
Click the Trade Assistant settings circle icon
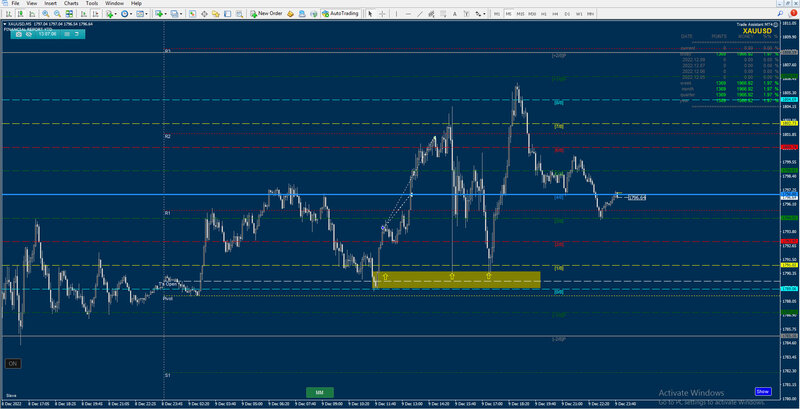pyautogui.click(x=776, y=24)
